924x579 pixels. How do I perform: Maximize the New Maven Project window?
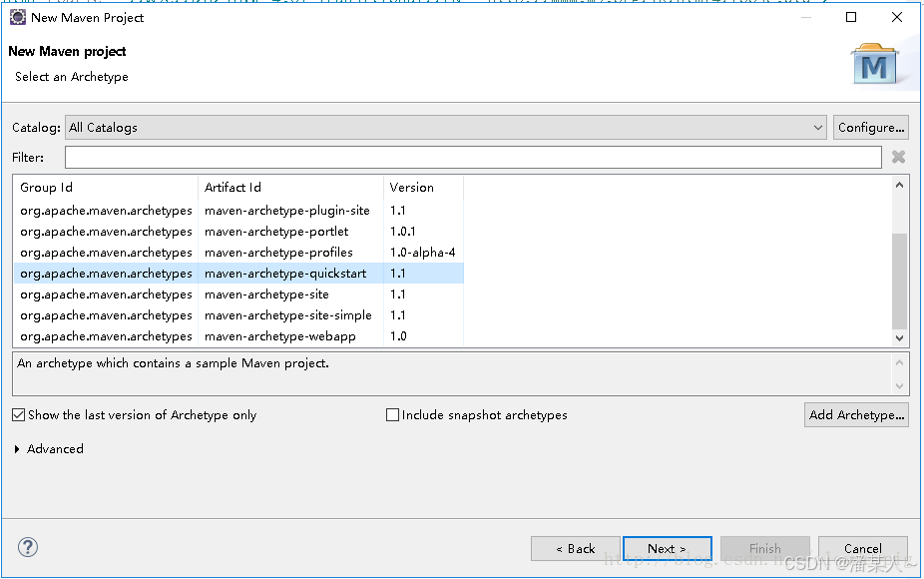851,17
